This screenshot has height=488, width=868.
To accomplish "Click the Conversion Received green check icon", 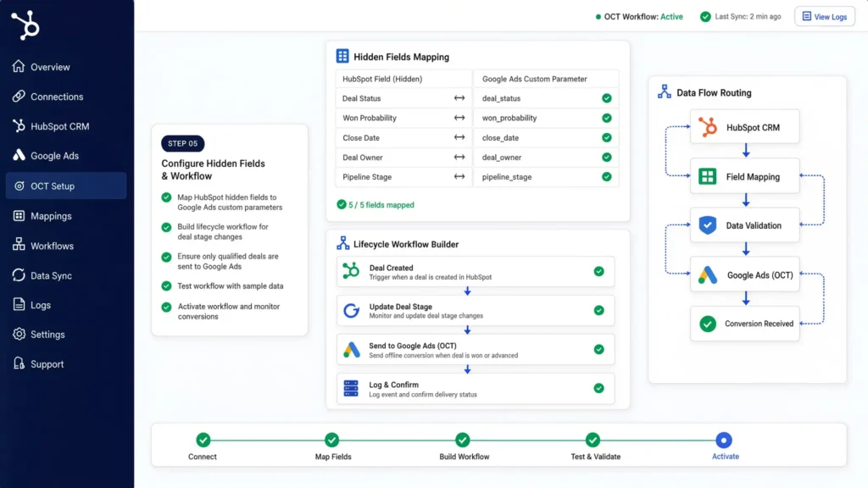I will coord(708,324).
